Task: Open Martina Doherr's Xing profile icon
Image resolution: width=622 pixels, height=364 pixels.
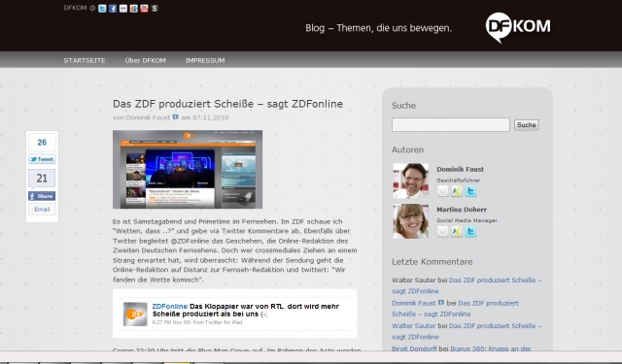Action: (456, 232)
